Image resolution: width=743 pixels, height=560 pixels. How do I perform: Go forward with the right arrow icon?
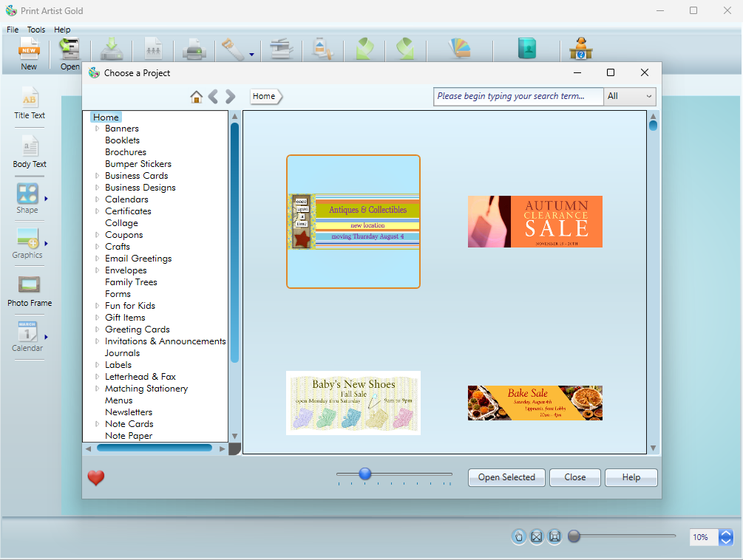tap(230, 97)
